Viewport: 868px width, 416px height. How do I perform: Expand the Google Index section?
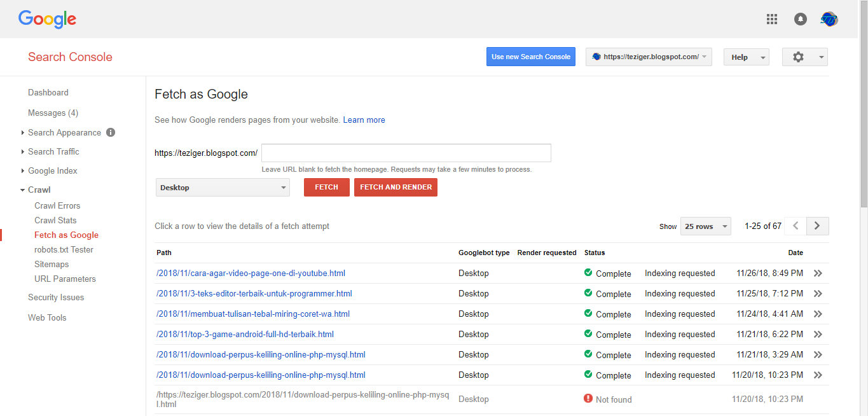[x=23, y=171]
